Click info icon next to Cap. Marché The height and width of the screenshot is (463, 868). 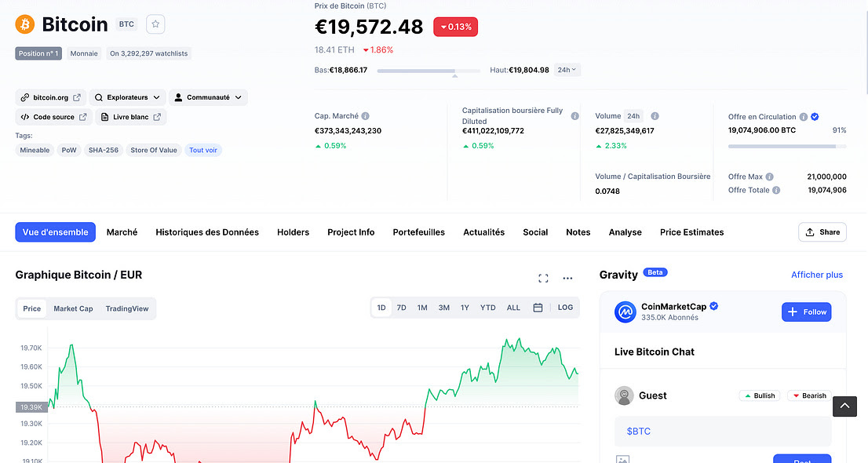pyautogui.click(x=366, y=116)
